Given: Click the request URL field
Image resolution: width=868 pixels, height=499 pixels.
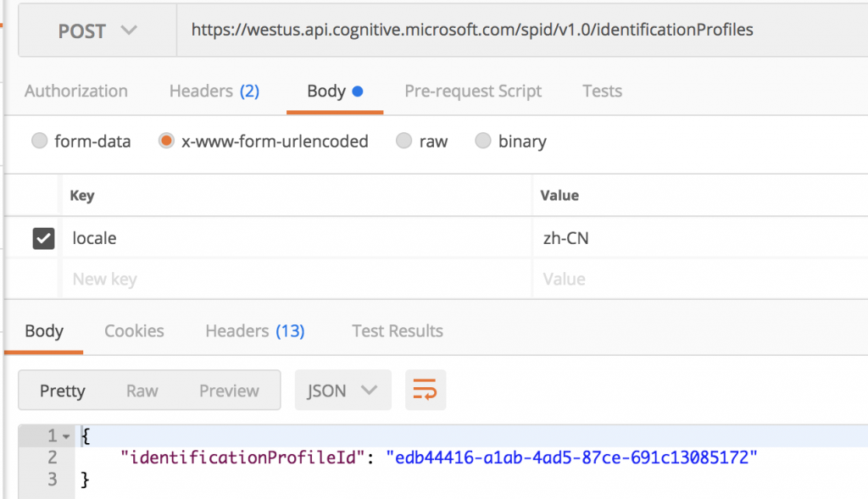Looking at the screenshot, I should pyautogui.click(x=509, y=30).
